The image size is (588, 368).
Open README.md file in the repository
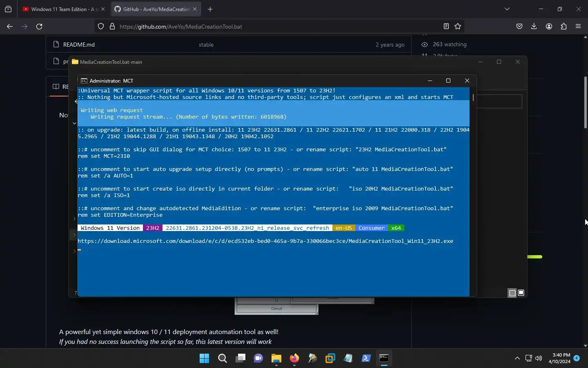pyautogui.click(x=79, y=45)
